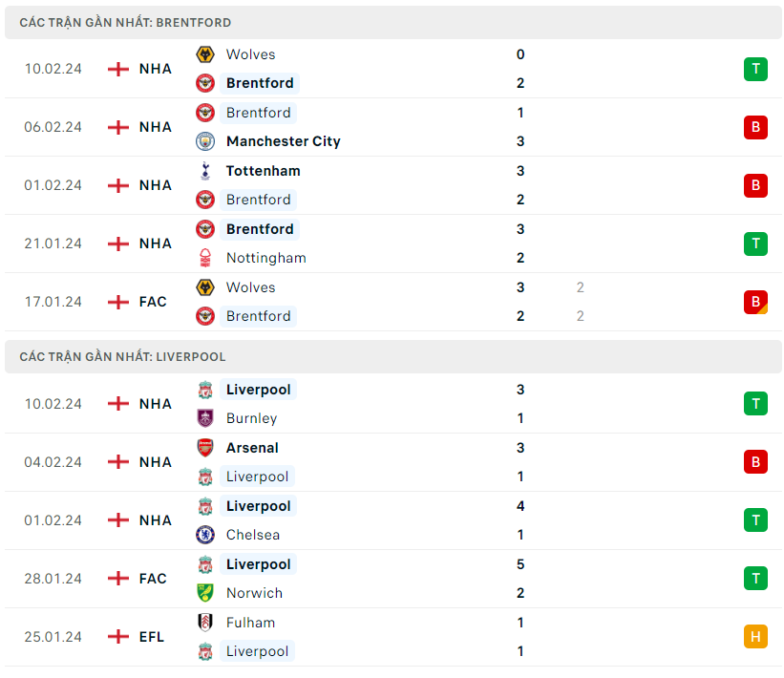Click the Wolves crest in the 10.02.24 match
This screenshot has width=784, height=678.
tap(205, 54)
